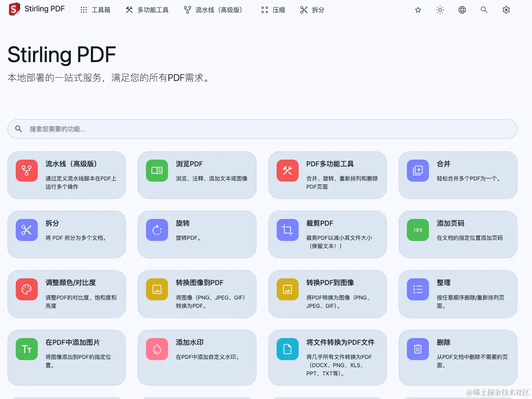Open 流水线（高级版）in the navbar

click(214, 10)
